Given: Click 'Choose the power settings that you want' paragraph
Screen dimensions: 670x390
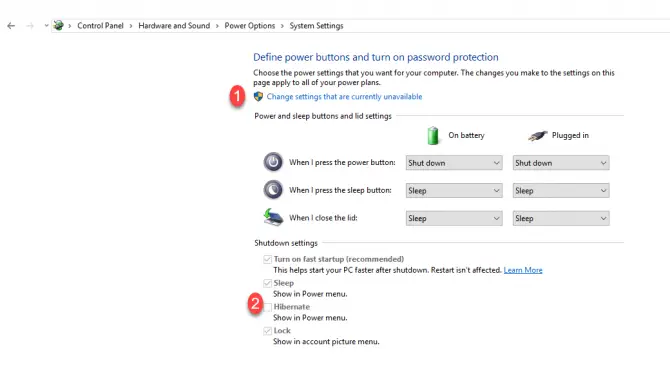Looking at the screenshot, I should (434, 78).
